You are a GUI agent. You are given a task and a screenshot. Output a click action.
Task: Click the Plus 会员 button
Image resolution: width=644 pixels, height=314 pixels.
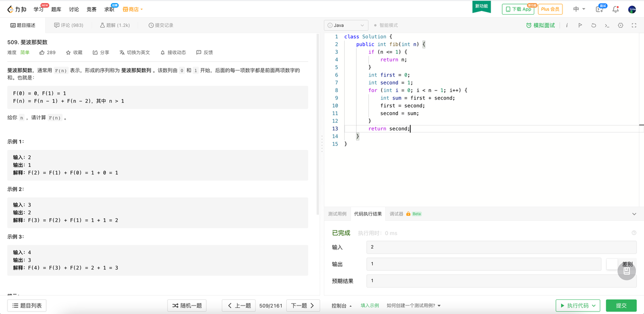[x=550, y=9]
